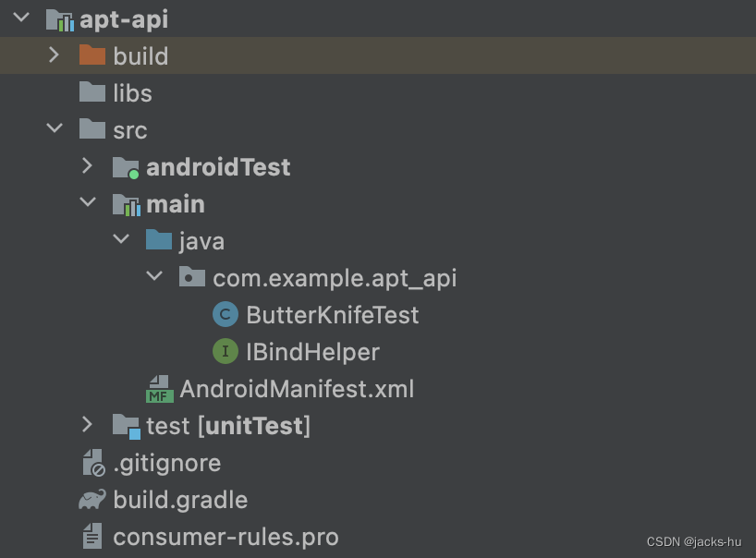Click the orange build folder icon
Image resolution: width=756 pixels, height=558 pixels.
coord(92,55)
